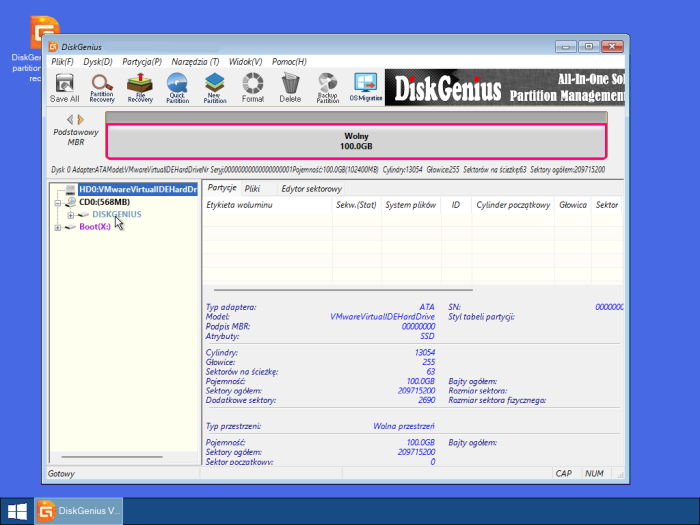Go to the previous disk arrow
Screen dimensions: 700x525
click(x=70, y=119)
